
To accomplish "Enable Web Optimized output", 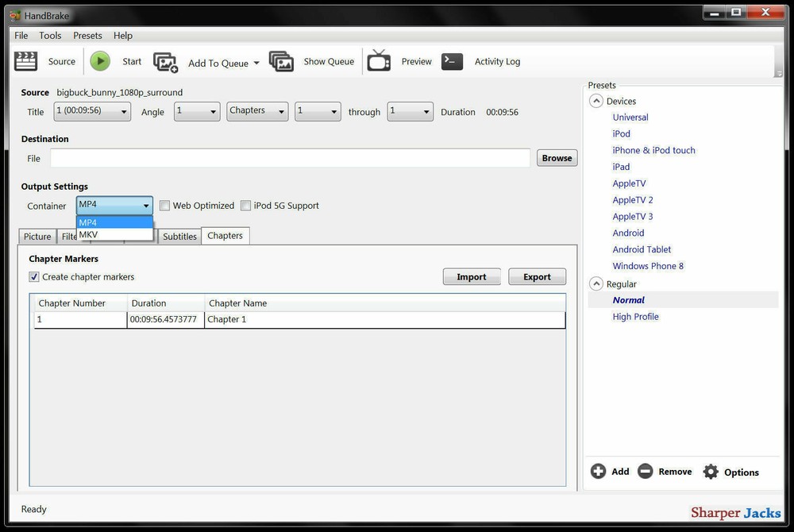I will pyautogui.click(x=164, y=205).
